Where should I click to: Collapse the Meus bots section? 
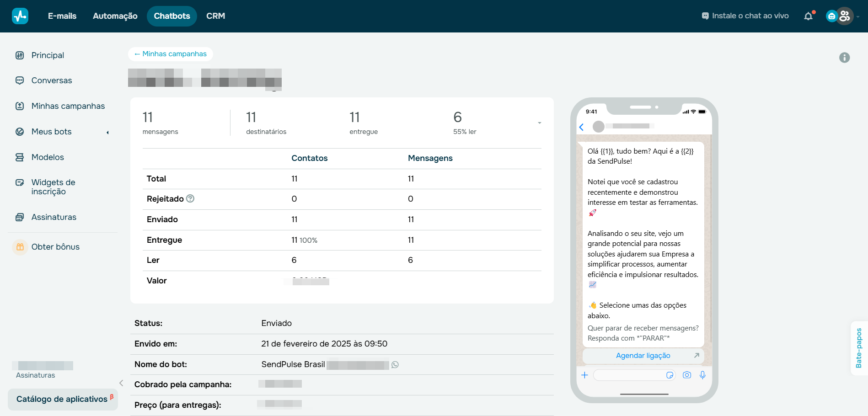107,132
